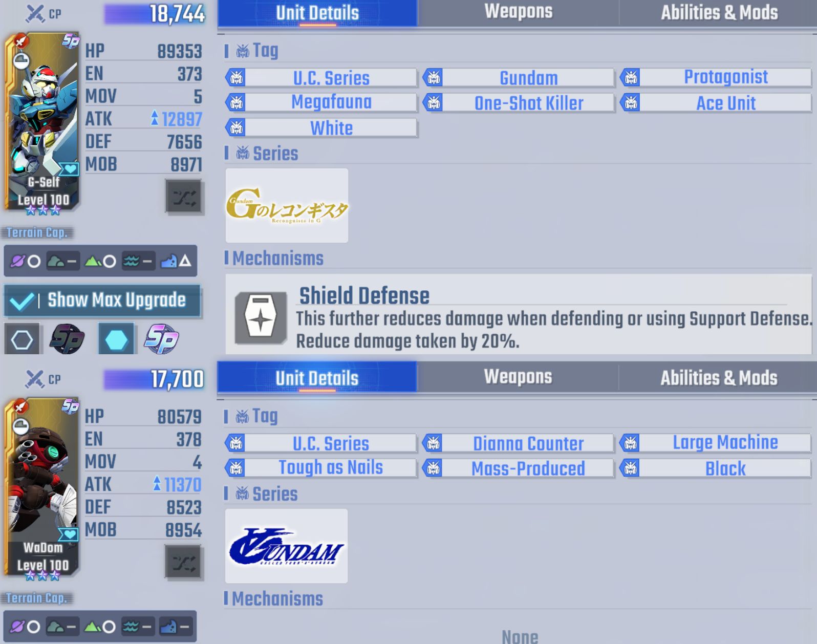Viewport: 817px width, 644px height.
Task: Click G-Self's crossed swords CP icon
Action: 35,13
